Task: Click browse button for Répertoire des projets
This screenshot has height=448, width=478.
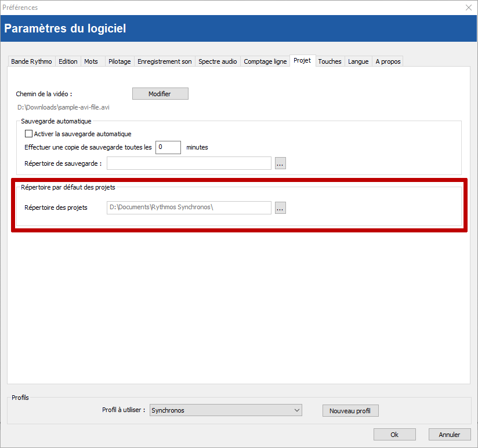Action: point(280,207)
